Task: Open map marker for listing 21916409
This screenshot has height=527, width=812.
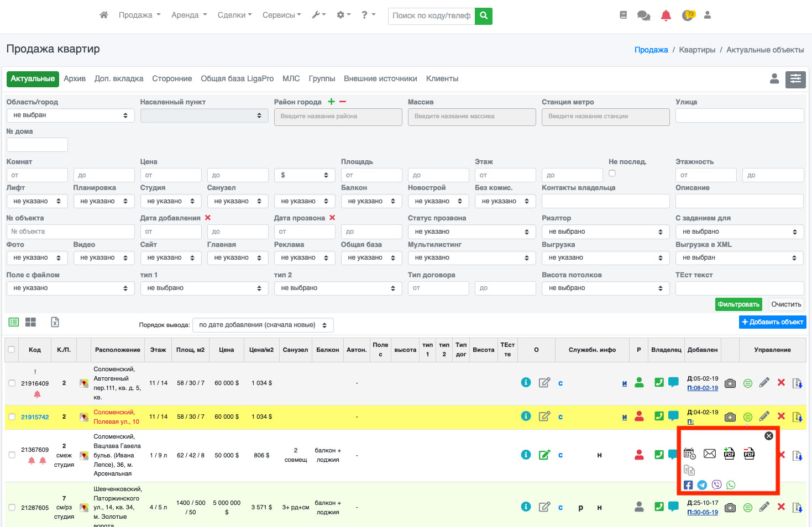Action: pyautogui.click(x=84, y=383)
